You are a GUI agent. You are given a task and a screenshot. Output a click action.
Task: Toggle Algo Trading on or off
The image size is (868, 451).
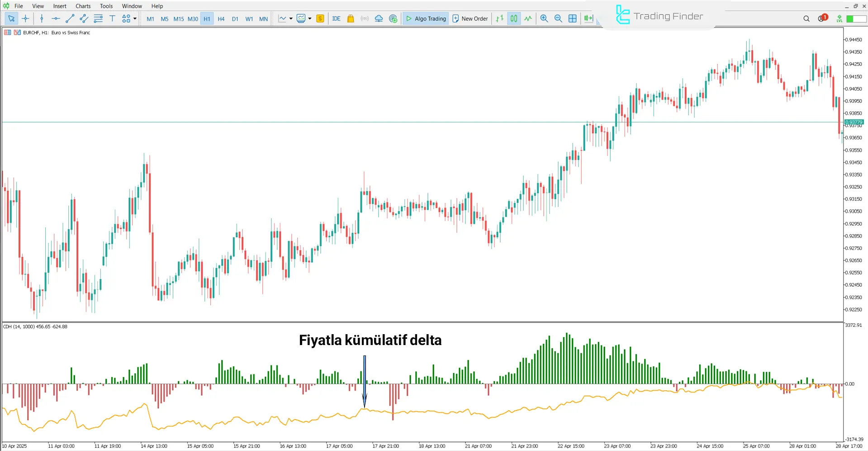click(425, 19)
